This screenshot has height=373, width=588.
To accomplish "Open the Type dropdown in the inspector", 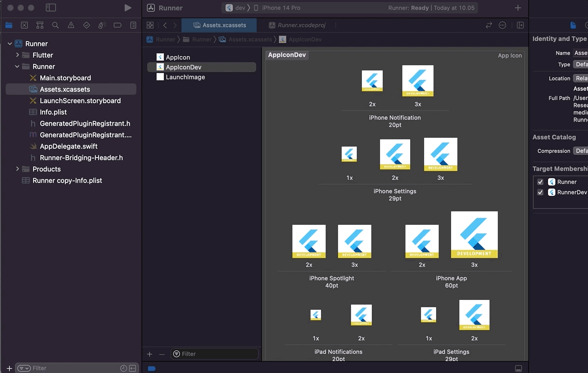I will [581, 64].
